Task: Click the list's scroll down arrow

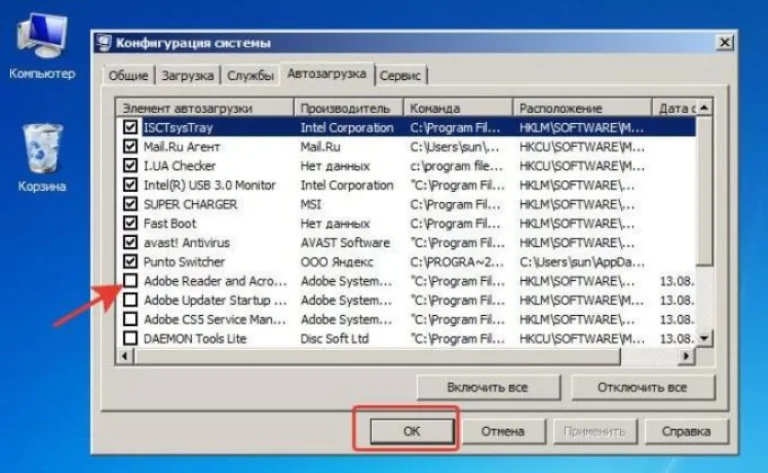Action: 704,337
